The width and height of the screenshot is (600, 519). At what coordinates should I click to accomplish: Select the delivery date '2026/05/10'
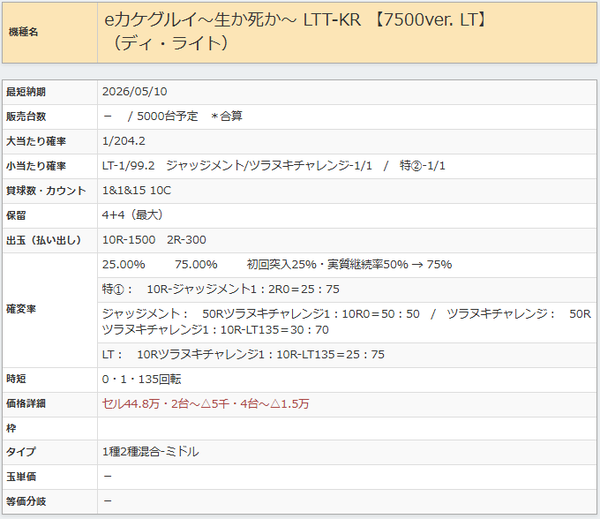[135, 91]
